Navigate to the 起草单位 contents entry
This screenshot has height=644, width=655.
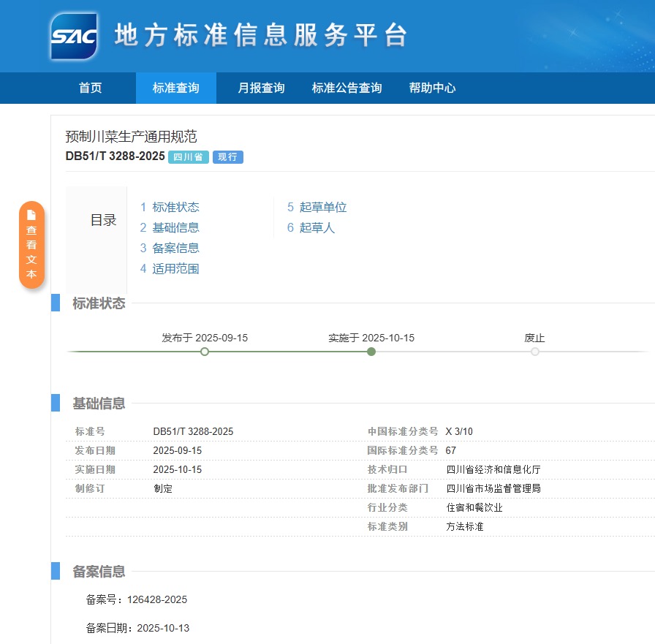pyautogui.click(x=322, y=207)
